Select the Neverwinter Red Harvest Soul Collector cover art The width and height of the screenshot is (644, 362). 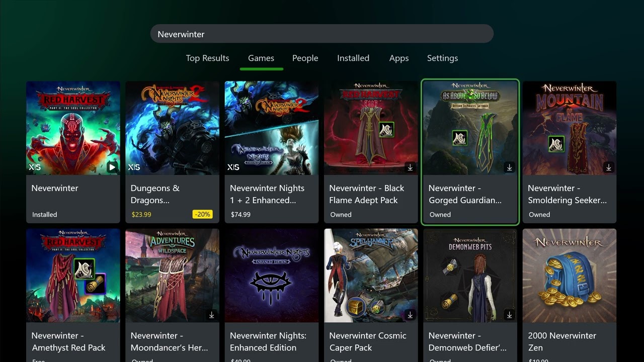(73, 128)
